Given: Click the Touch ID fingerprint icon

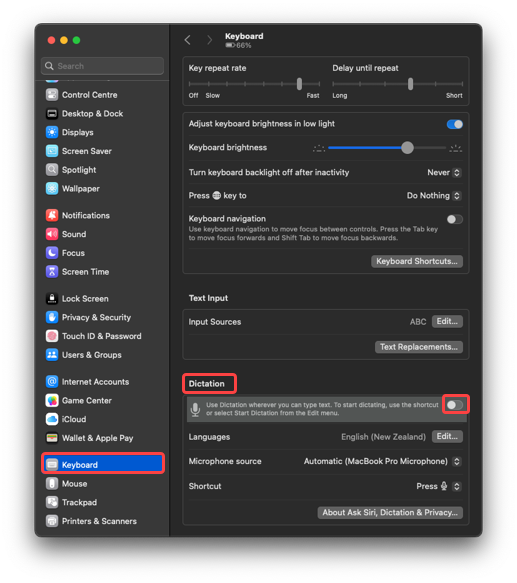Looking at the screenshot, I should tap(52, 336).
